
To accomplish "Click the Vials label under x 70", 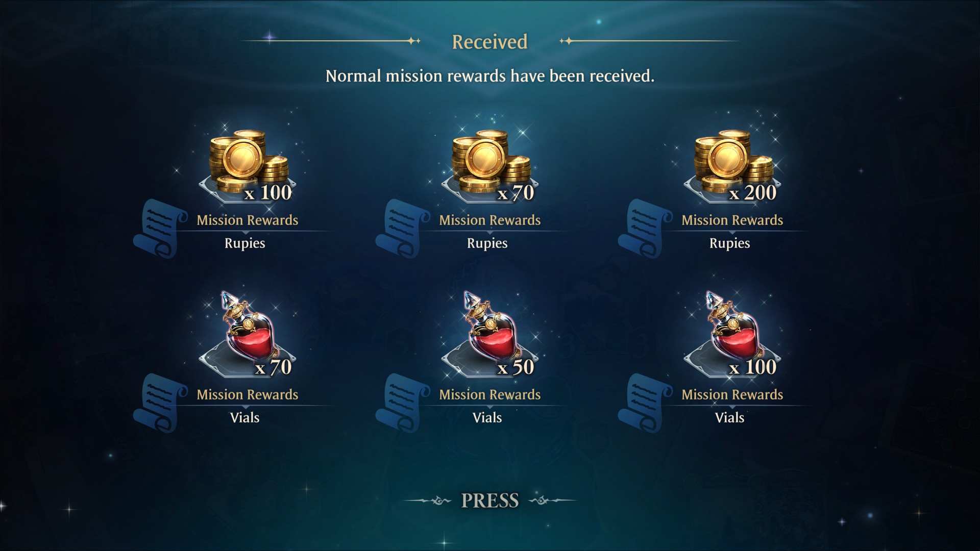I will pos(244,418).
